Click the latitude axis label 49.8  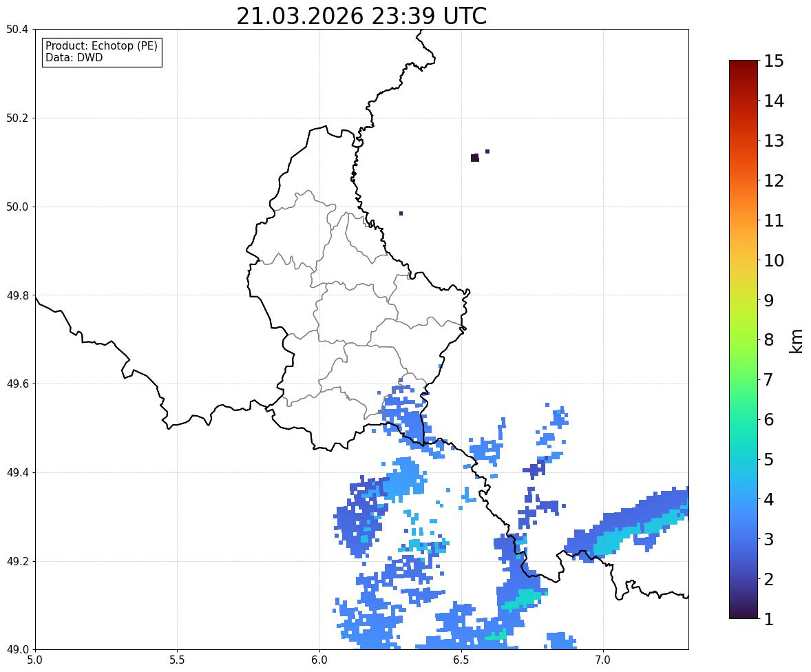coord(17,295)
